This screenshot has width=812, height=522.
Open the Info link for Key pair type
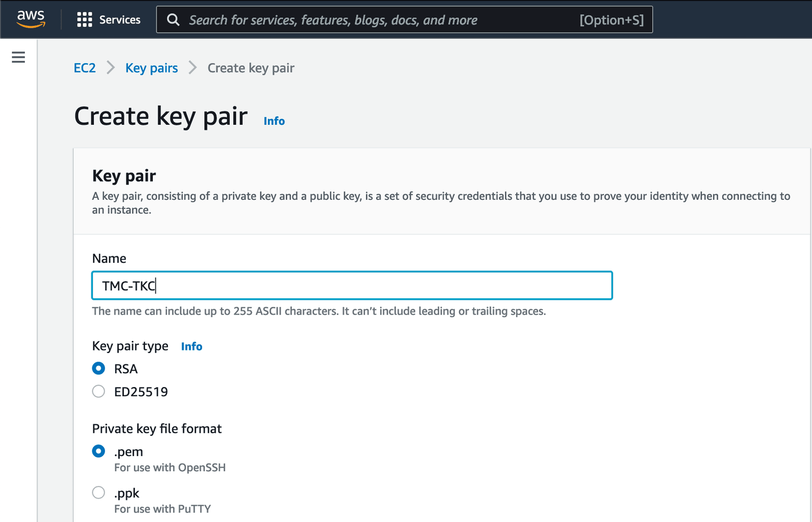pyautogui.click(x=191, y=346)
